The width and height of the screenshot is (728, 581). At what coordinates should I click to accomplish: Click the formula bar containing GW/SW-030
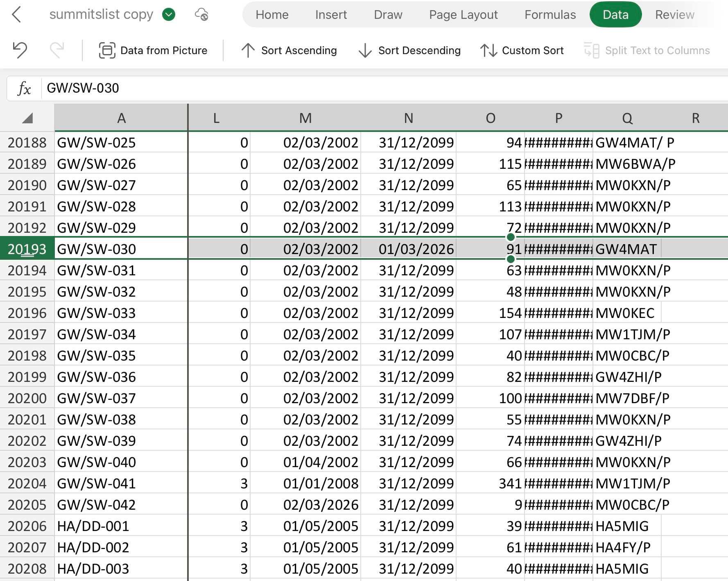[384, 88]
